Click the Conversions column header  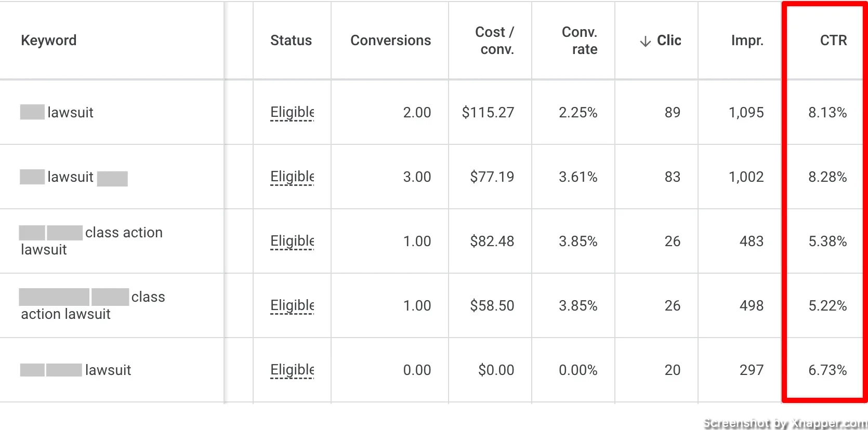point(391,41)
